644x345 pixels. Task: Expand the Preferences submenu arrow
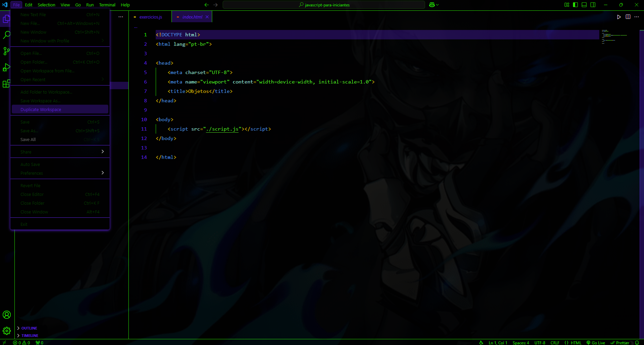click(103, 173)
